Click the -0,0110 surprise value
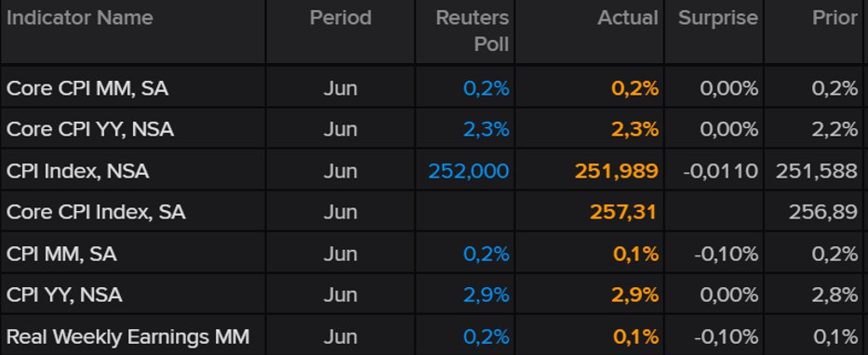Image resolution: width=868 pixels, height=355 pixels. [x=720, y=171]
